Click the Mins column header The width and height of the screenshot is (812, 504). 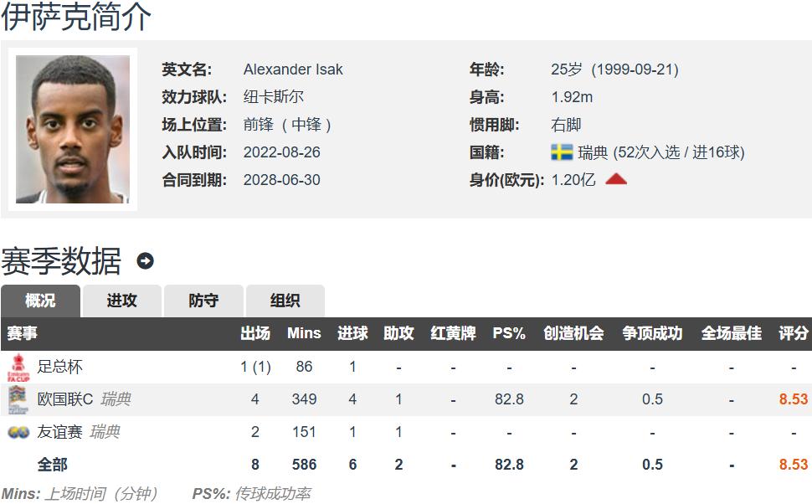coord(304,333)
